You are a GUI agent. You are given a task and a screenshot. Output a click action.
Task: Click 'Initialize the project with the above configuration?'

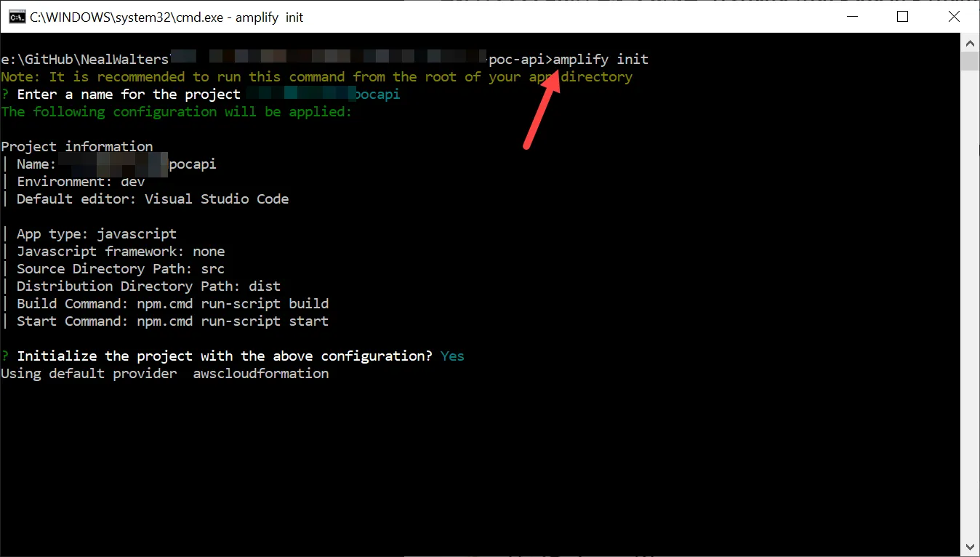pyautogui.click(x=225, y=356)
